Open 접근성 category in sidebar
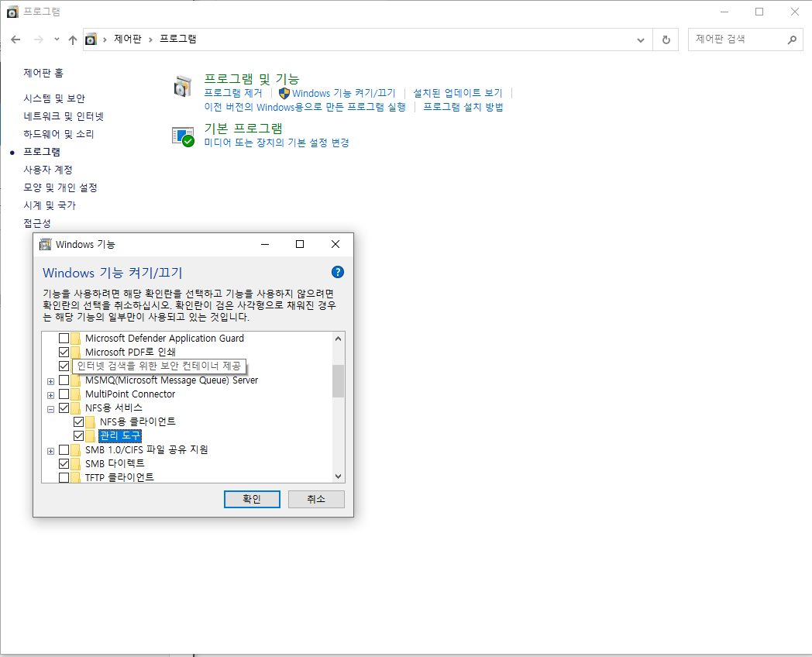Screen dimensions: 812x657 36,223
